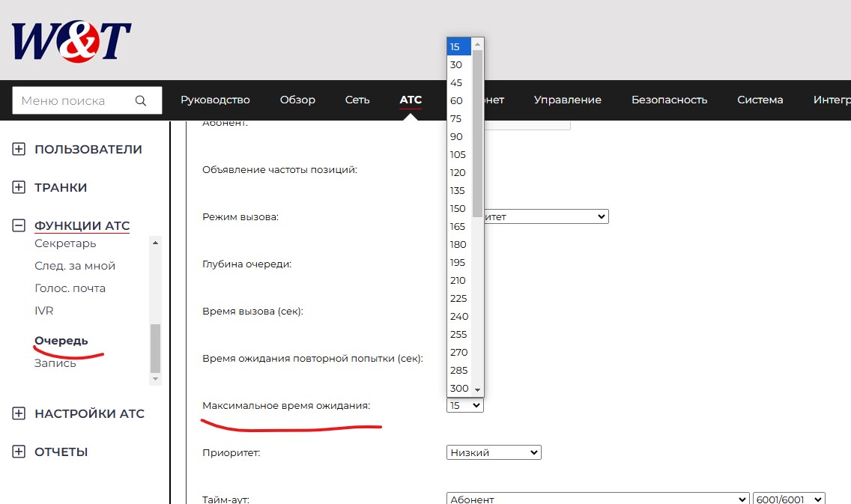Open НАСТРОЙКИ АТС sidebar heading
This screenshot has width=851, height=504.
pyautogui.click(x=90, y=414)
